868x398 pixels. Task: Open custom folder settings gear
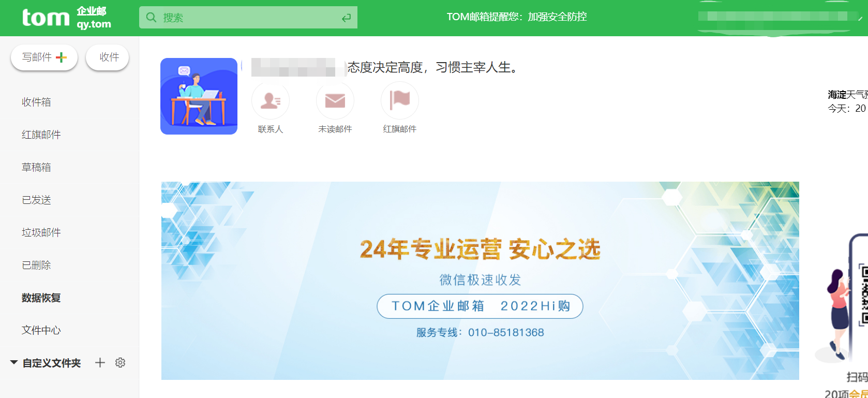(x=120, y=363)
